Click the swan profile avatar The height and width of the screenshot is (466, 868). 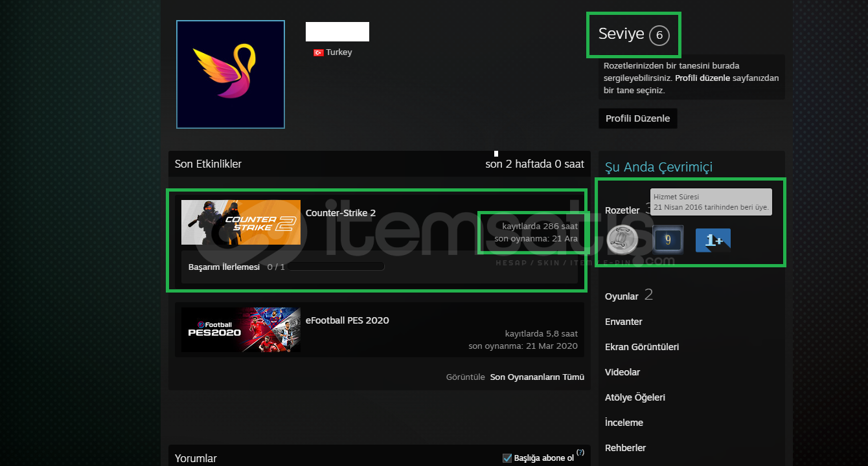pyautogui.click(x=231, y=74)
